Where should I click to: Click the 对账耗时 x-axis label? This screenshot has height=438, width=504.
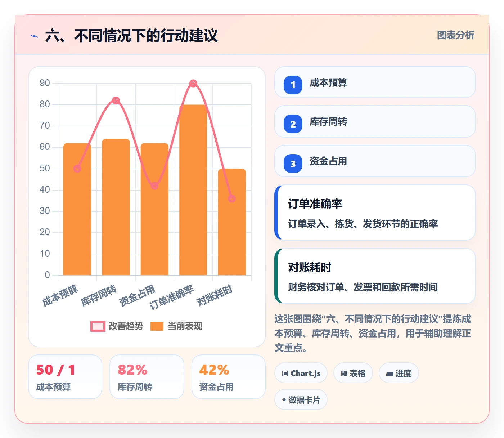tap(215, 295)
